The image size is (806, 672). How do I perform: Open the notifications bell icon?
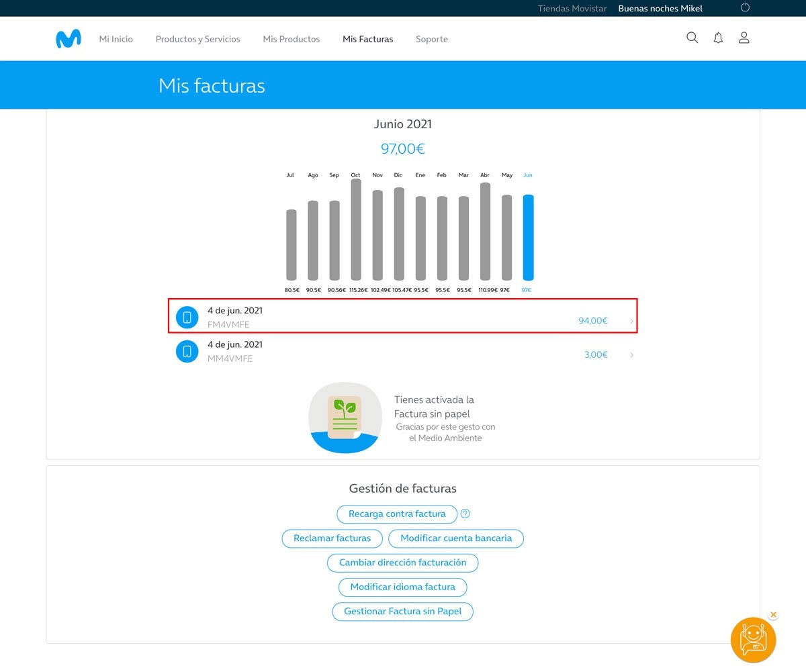718,38
